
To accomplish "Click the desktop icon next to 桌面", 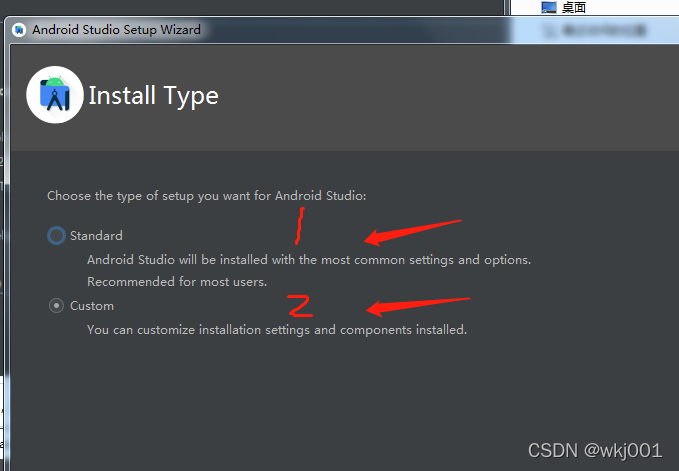I will (549, 7).
